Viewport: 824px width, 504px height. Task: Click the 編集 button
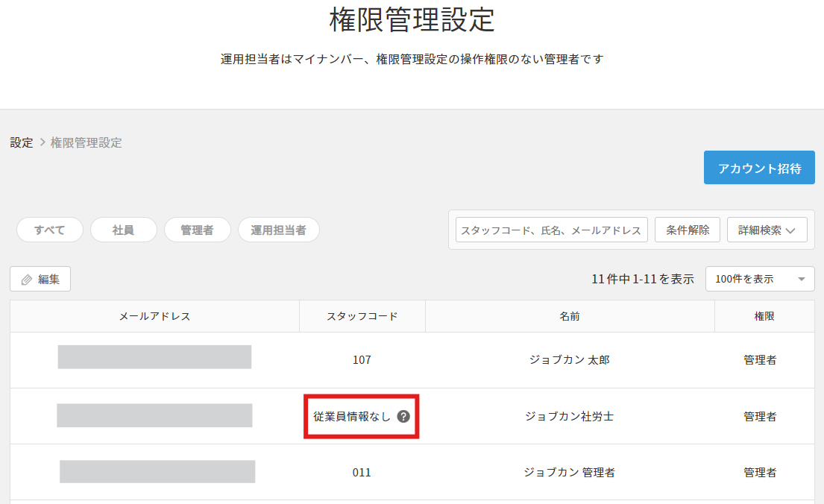40,279
